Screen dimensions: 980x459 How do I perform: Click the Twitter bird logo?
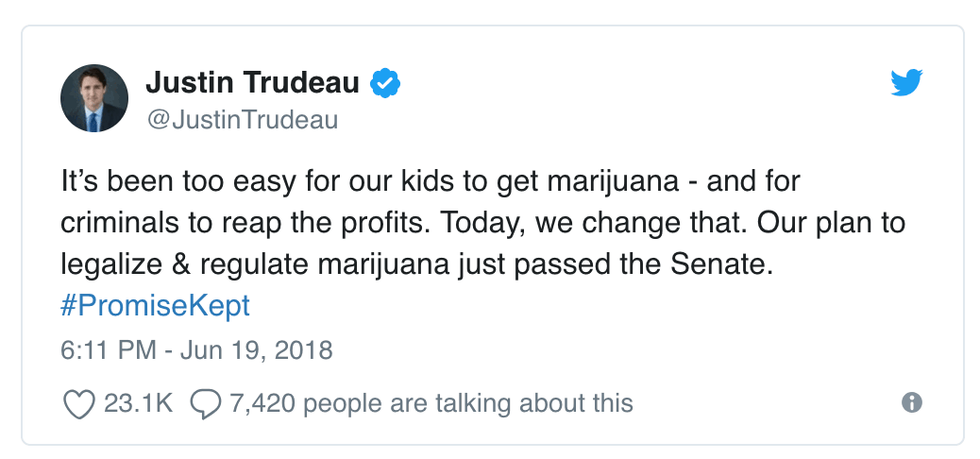(906, 83)
